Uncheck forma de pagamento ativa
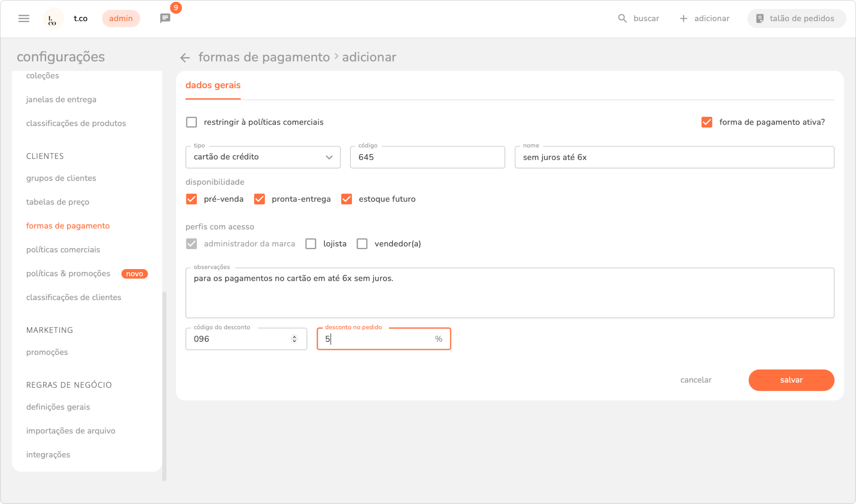This screenshot has width=856, height=504. [707, 122]
